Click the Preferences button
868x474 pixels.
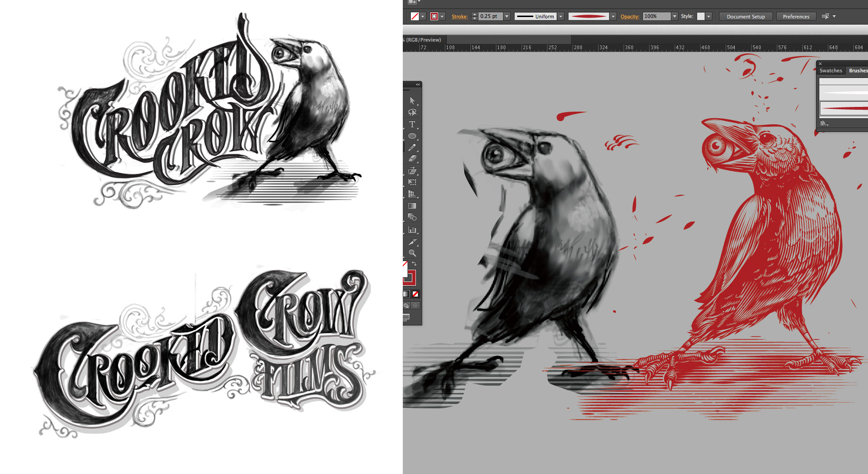click(796, 17)
